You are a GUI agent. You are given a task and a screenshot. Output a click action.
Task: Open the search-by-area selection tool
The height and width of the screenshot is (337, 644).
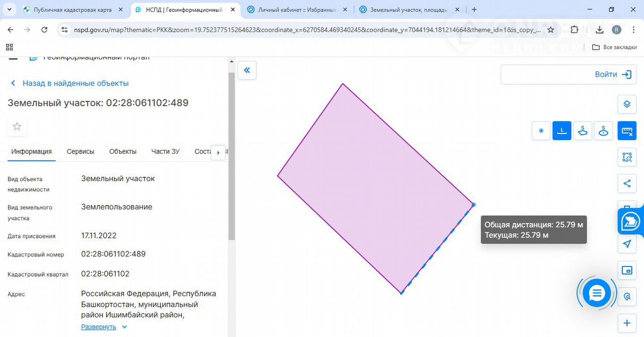[x=627, y=157]
